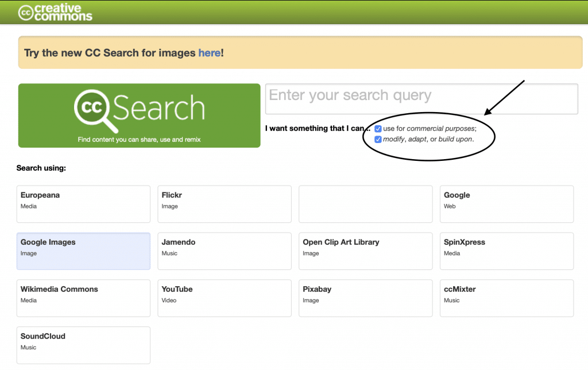
Task: Pick ccMixter music source
Action: [x=506, y=298]
